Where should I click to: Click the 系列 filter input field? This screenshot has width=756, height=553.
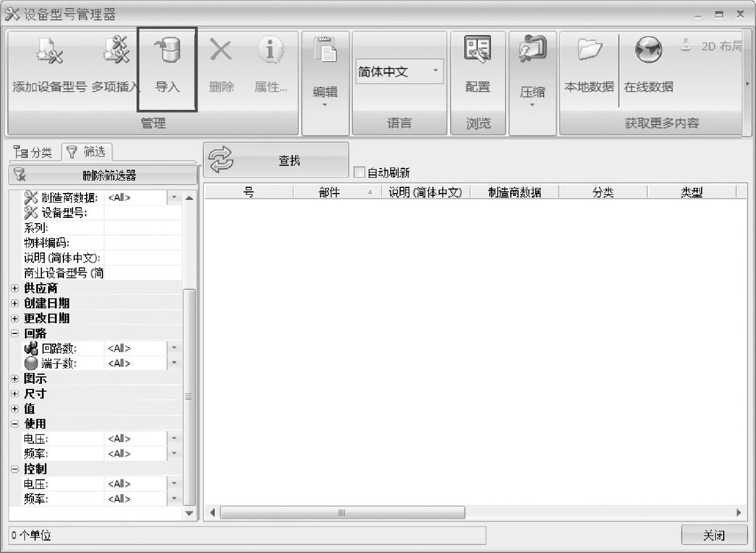point(143,228)
